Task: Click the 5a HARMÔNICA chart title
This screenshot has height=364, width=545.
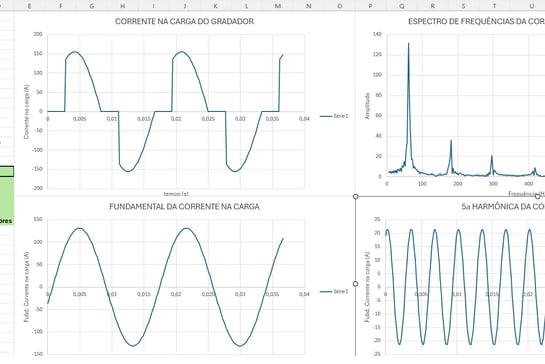Action: pyautogui.click(x=503, y=207)
